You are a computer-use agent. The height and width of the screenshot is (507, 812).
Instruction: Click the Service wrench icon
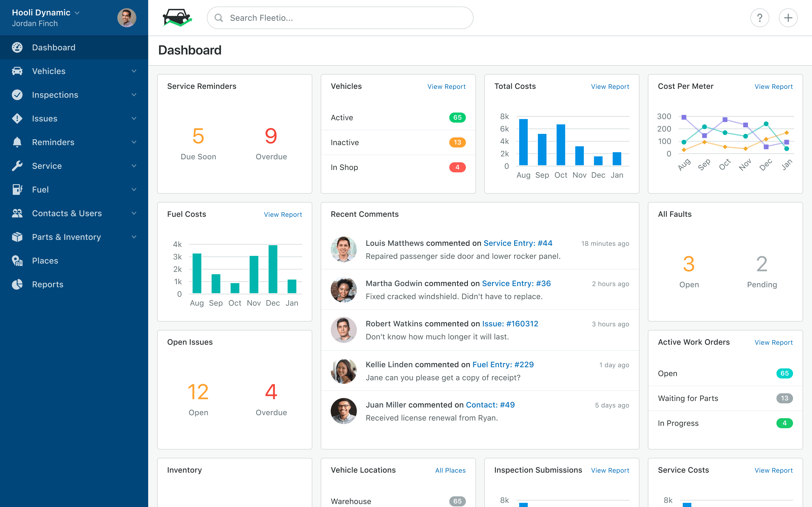18,166
